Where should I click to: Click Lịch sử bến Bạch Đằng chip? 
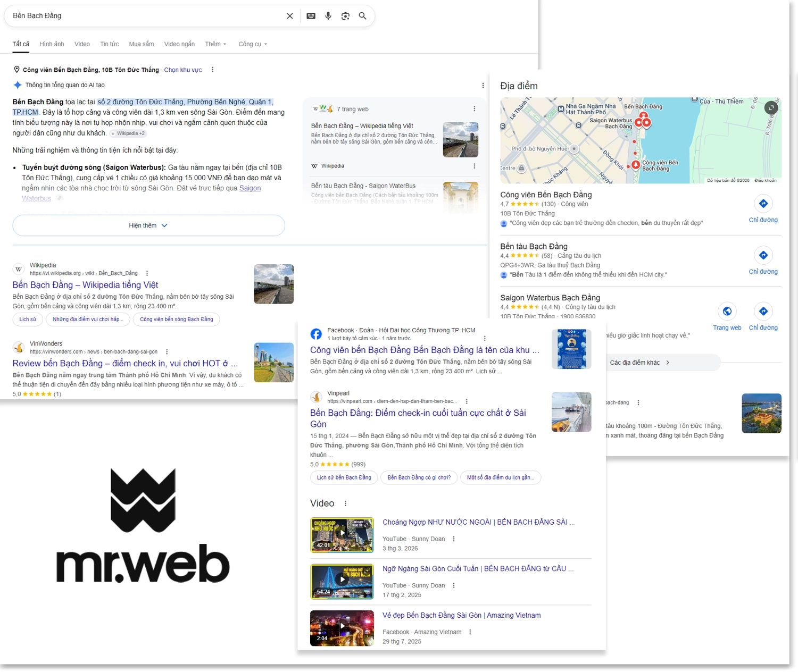344,477
